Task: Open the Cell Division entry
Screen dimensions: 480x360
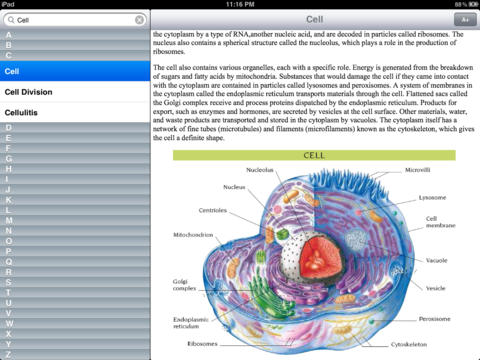Action: point(75,92)
